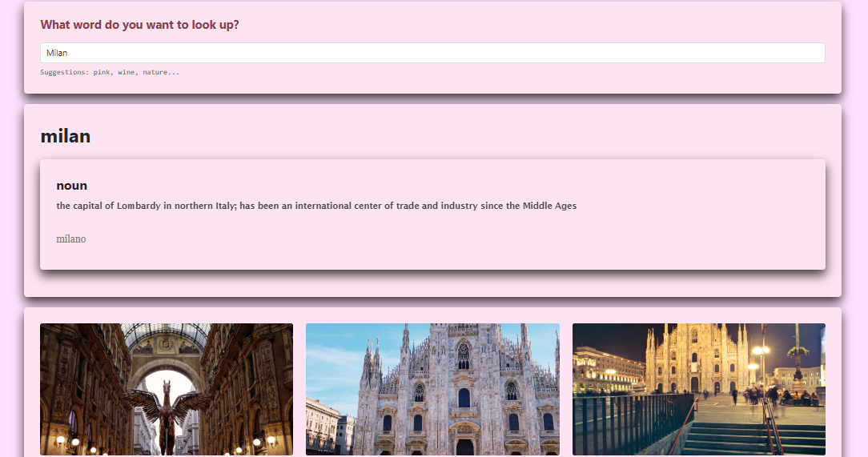Click the cathedral's central arched window
Screen dimensions: 868x457
pyautogui.click(x=464, y=356)
